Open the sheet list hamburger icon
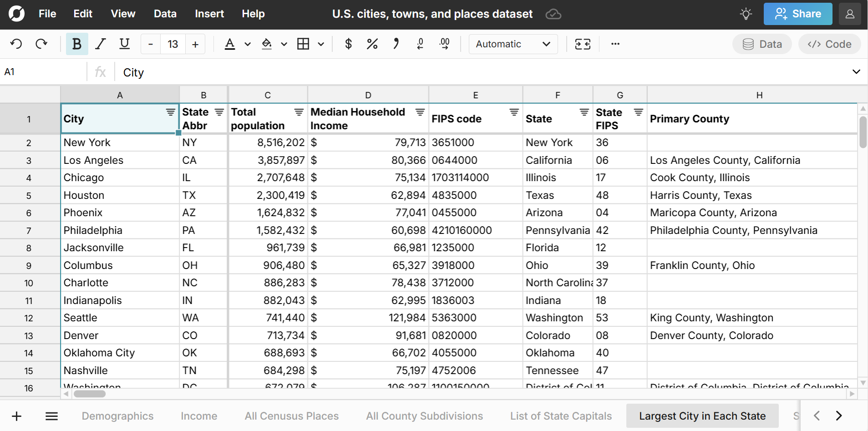868x431 pixels. [x=51, y=416]
